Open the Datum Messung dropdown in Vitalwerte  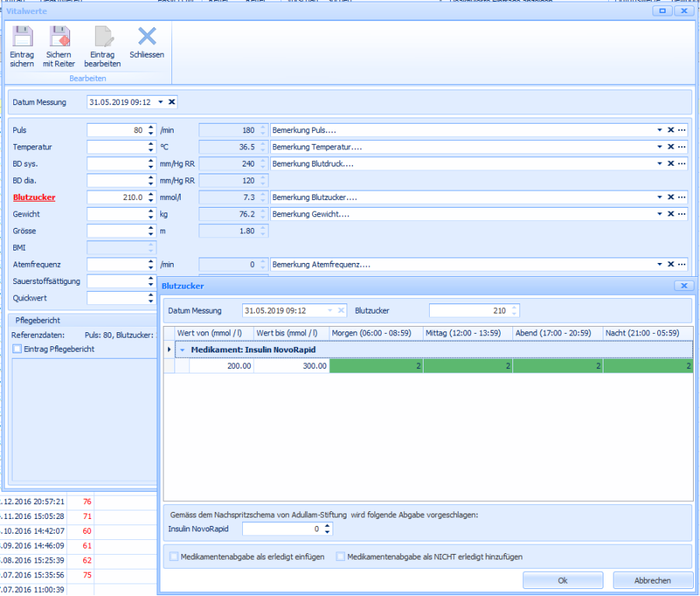coord(160,102)
